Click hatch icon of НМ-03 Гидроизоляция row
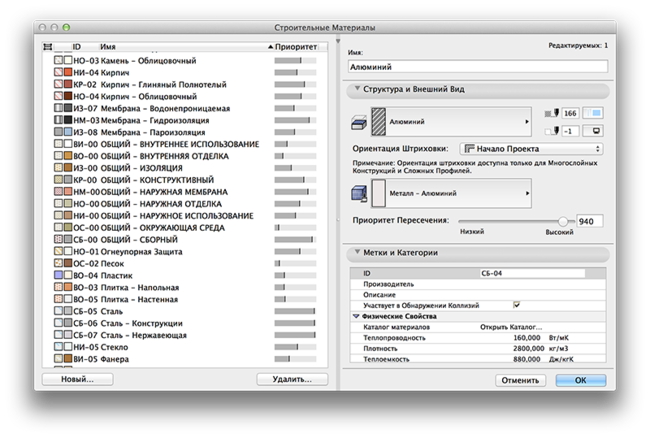This screenshot has height=438, width=650. 58,120
